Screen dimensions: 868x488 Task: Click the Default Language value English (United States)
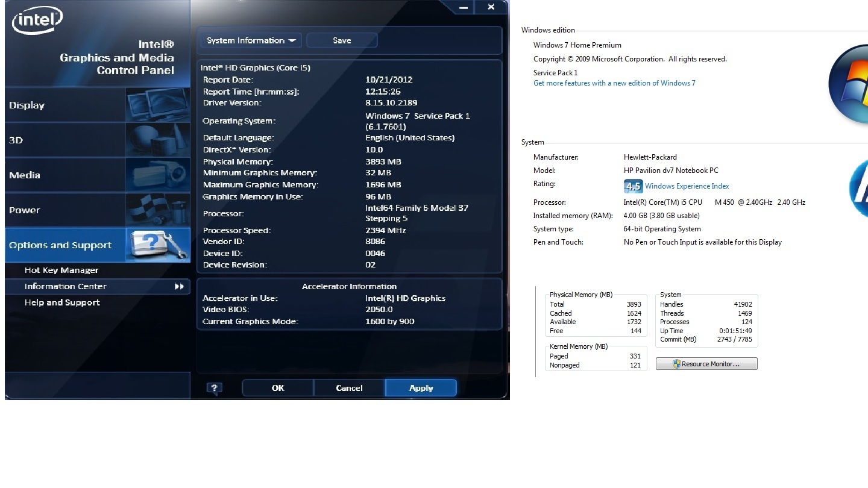pos(410,137)
